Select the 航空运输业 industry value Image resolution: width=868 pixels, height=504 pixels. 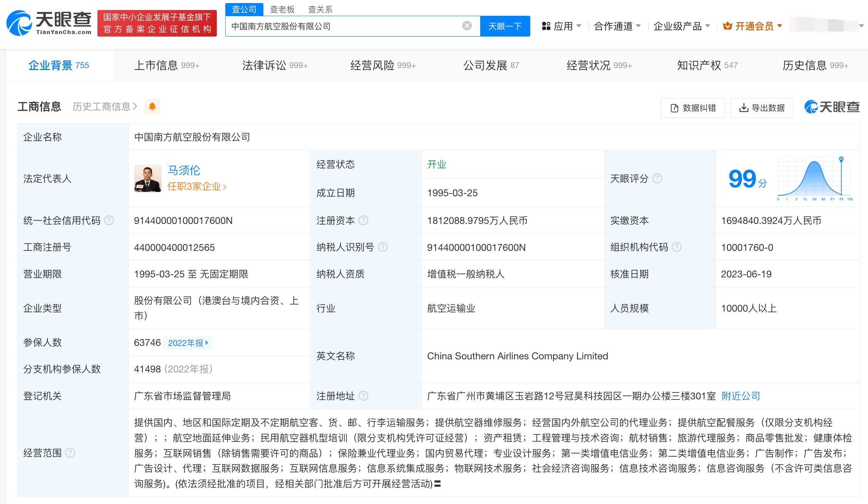click(x=451, y=308)
